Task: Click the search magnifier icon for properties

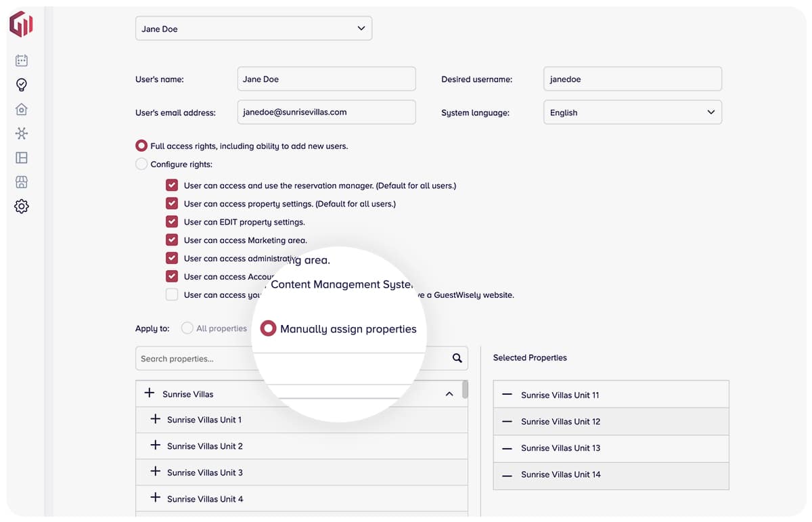Action: tap(457, 358)
